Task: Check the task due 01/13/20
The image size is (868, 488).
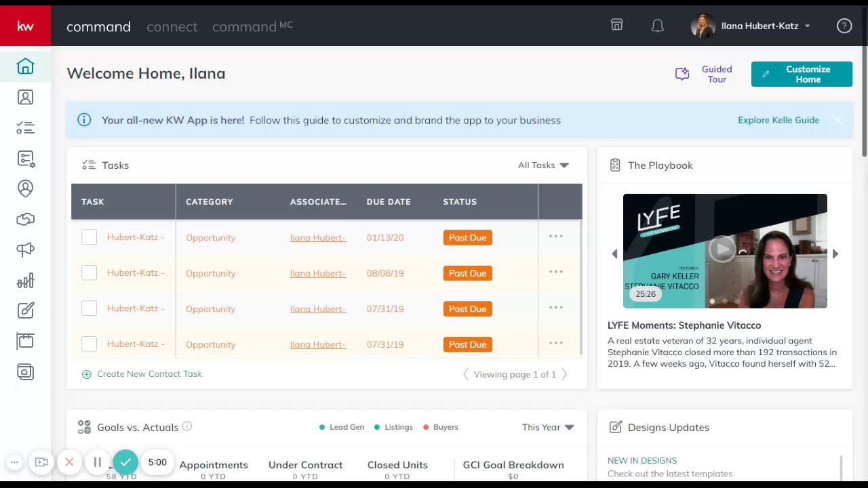Action: [89, 237]
